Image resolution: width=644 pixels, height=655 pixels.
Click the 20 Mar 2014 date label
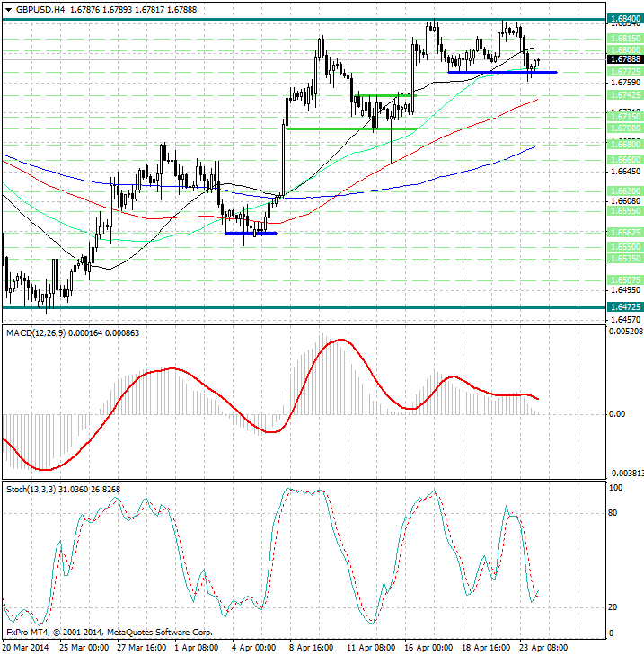pos(26,648)
